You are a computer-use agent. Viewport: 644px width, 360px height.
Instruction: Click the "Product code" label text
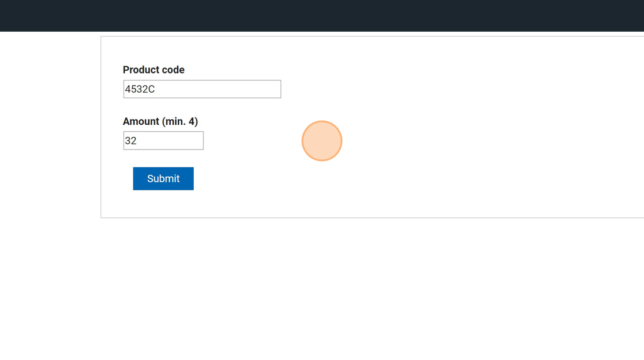pos(154,70)
